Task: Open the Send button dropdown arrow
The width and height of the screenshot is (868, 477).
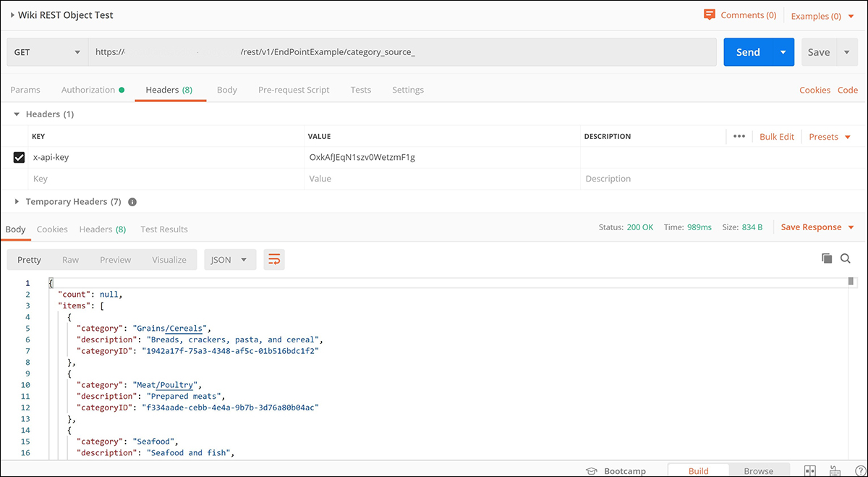Action: 783,52
